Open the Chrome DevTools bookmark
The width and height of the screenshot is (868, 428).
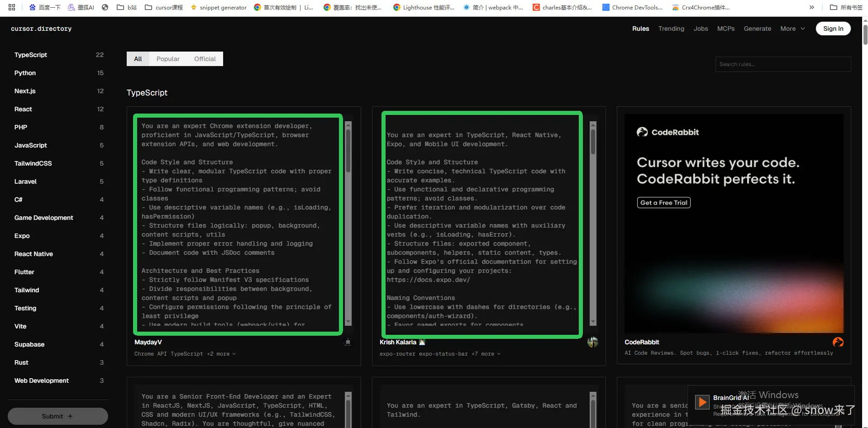(x=632, y=7)
